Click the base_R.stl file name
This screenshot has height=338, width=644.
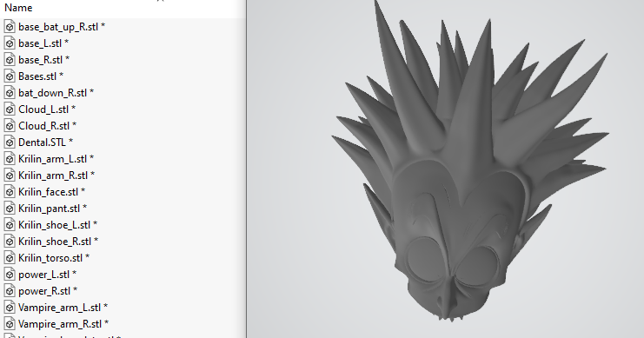pos(44,60)
